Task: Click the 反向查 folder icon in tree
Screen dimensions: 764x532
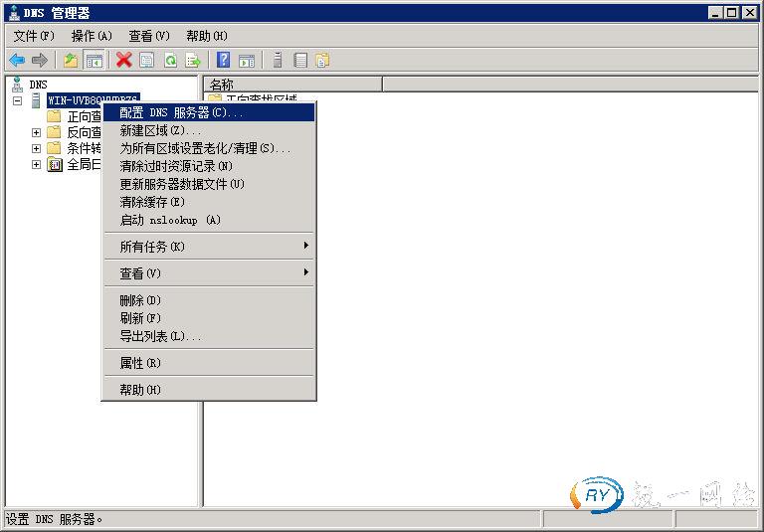Action: (54, 132)
